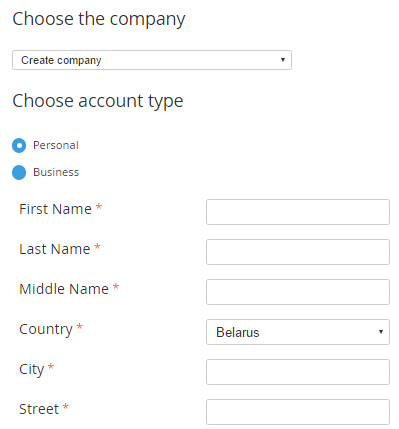Select the Business radio button

point(19,172)
